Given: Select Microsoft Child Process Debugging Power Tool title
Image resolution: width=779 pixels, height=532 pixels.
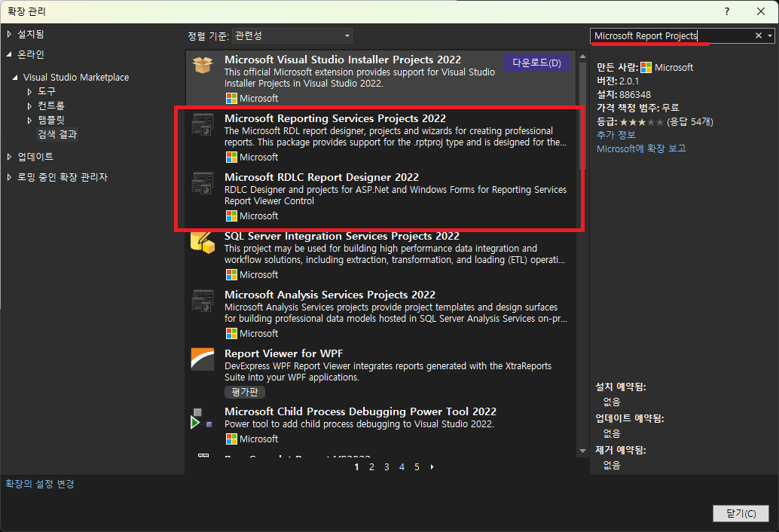Looking at the screenshot, I should click(360, 411).
